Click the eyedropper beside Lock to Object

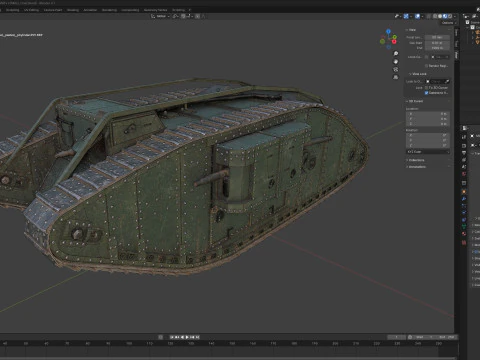pyautogui.click(x=447, y=81)
